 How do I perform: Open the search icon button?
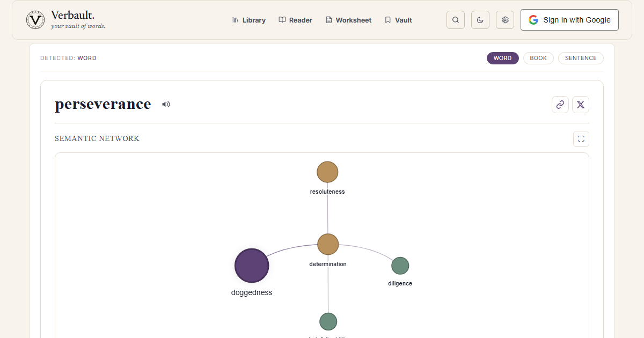[x=456, y=20]
